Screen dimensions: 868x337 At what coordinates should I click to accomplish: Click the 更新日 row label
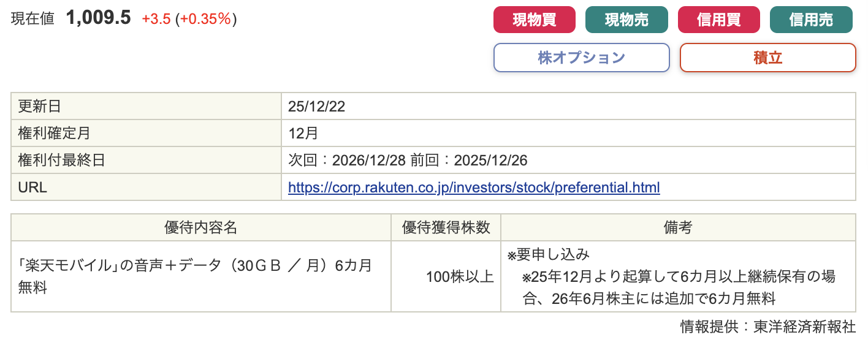[x=40, y=107]
